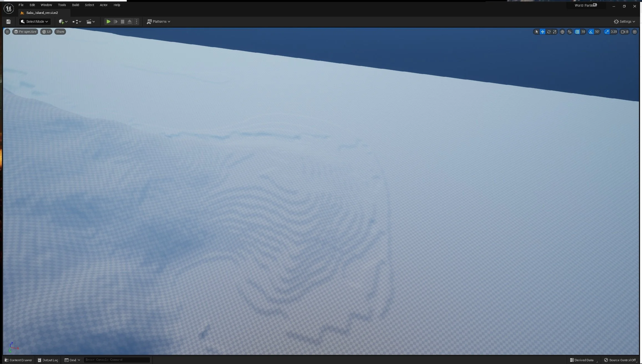Select the rotate gizmo tool

549,32
